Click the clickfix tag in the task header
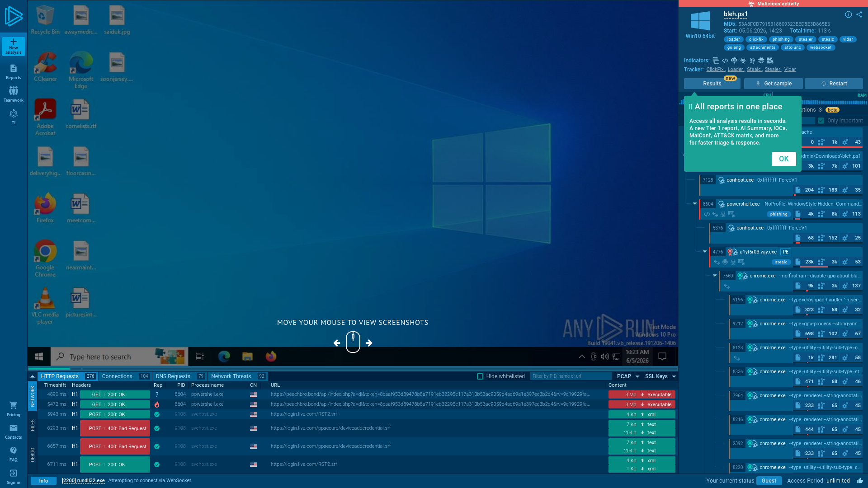 pyautogui.click(x=756, y=39)
